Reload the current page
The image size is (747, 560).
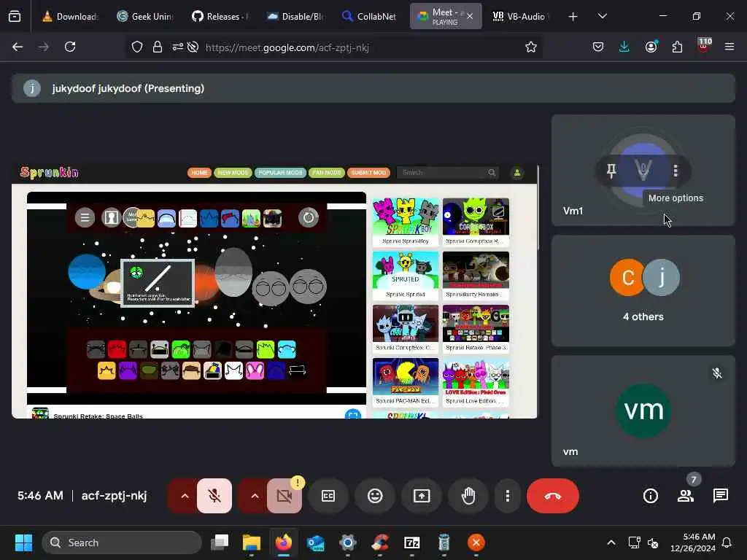click(70, 47)
